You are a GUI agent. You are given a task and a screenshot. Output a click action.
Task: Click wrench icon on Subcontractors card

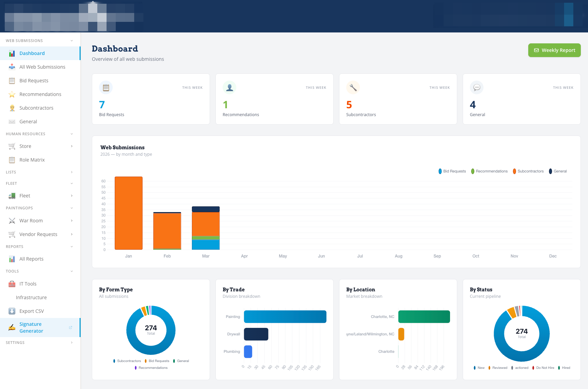point(353,87)
